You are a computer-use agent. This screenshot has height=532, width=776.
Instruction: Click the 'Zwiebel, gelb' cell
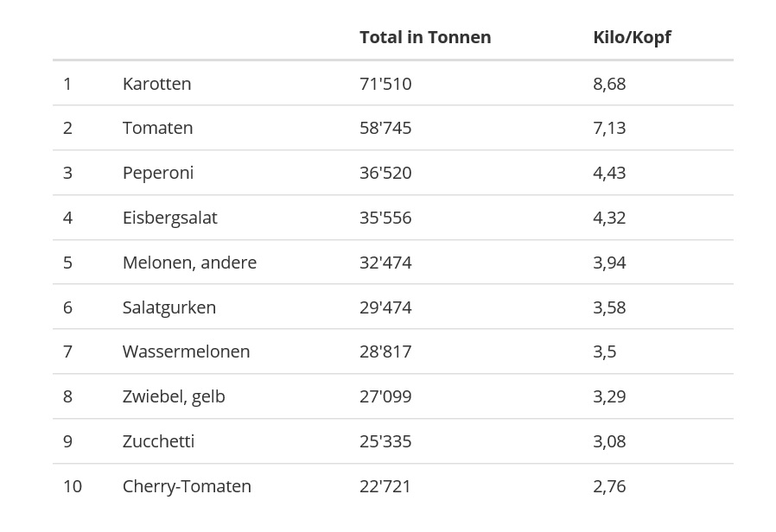pos(174,396)
